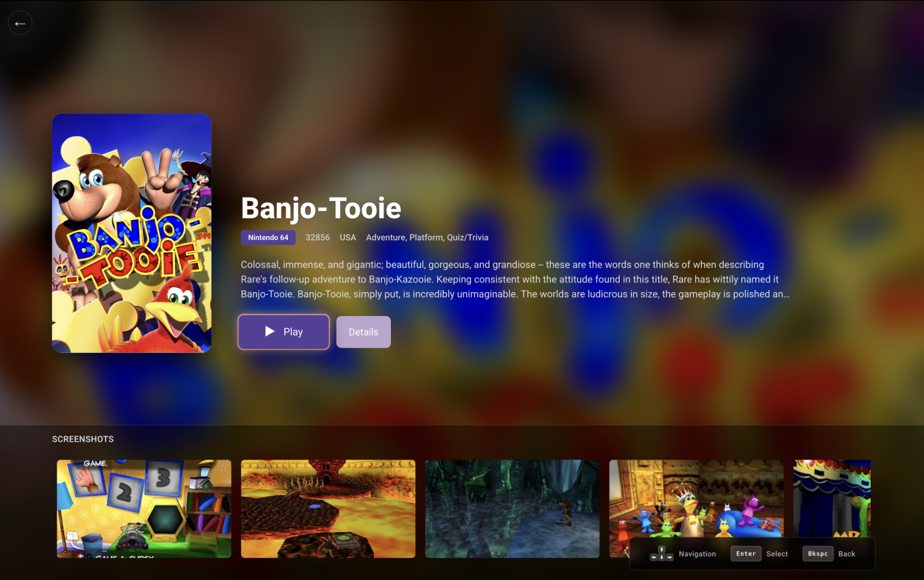Click the SCREENSHOTS section heading

[x=83, y=439]
